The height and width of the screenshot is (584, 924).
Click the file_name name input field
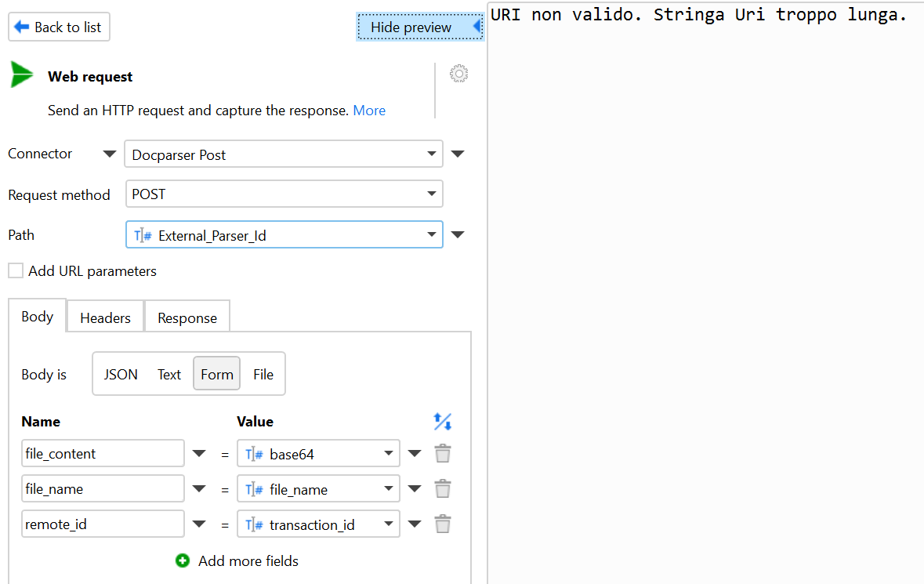coord(103,488)
